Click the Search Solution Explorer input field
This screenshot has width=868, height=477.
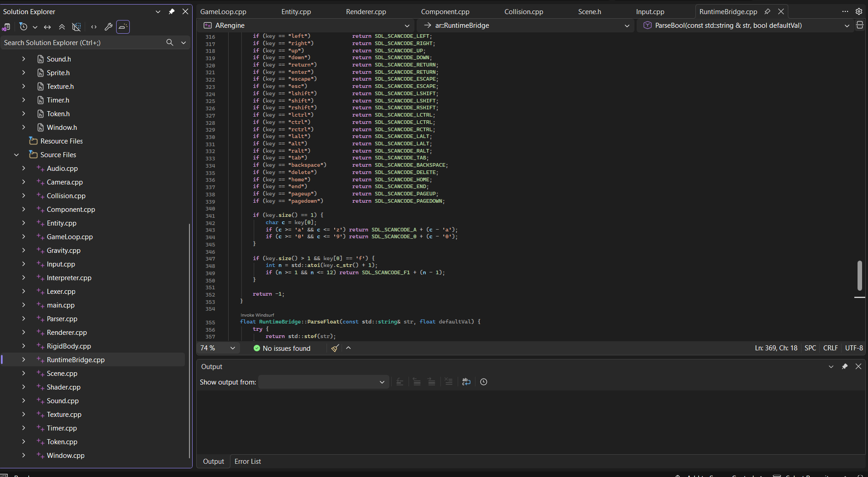(x=82, y=42)
